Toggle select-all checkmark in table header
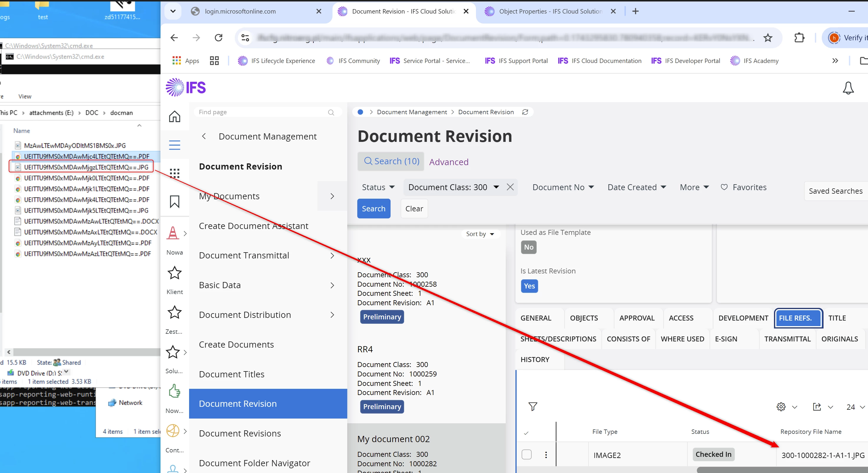868x473 pixels. 526,433
